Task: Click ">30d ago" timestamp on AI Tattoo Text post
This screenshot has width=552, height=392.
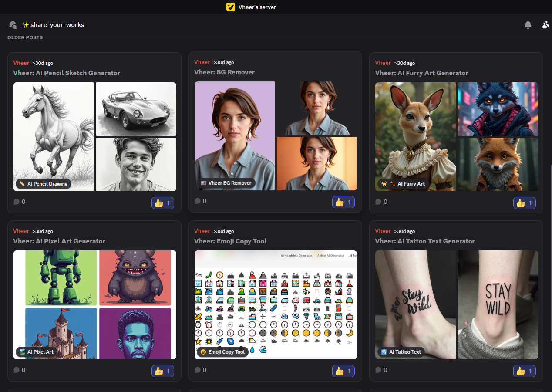Action: (404, 231)
